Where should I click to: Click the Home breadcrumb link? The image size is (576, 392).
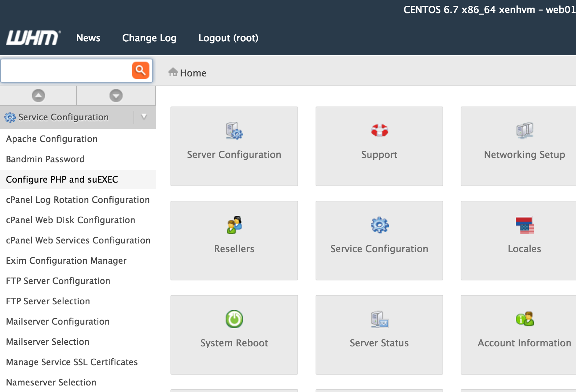pyautogui.click(x=193, y=73)
